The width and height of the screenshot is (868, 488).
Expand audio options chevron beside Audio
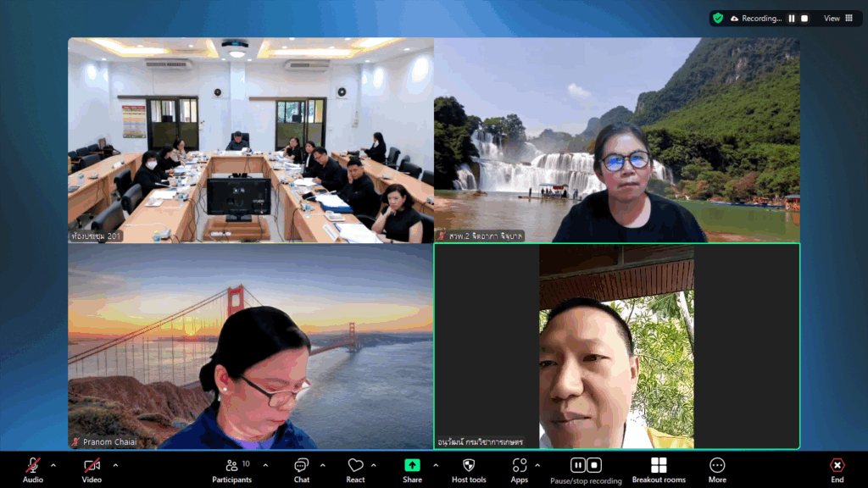tap(53, 465)
